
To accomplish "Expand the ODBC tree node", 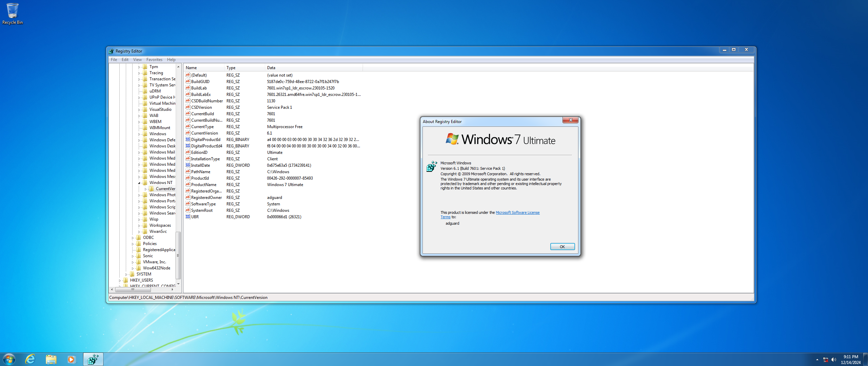I will tap(133, 238).
